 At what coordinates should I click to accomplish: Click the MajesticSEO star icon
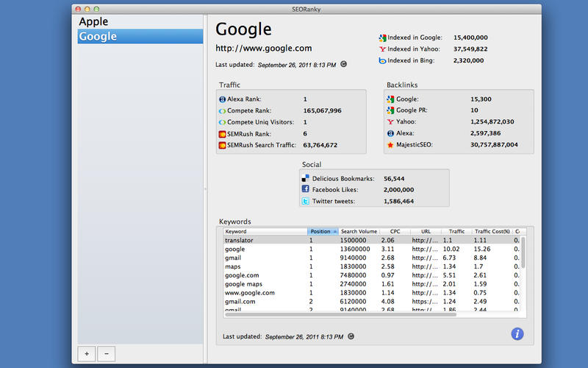pos(390,145)
